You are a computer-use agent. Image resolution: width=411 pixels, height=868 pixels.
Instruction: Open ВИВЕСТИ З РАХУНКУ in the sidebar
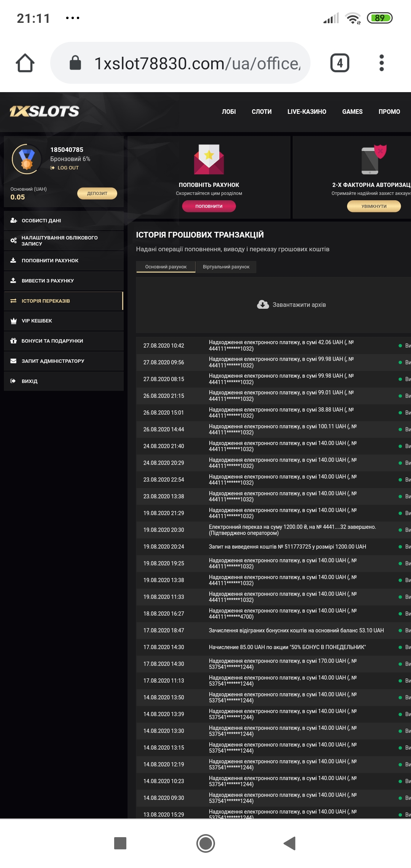(48, 281)
